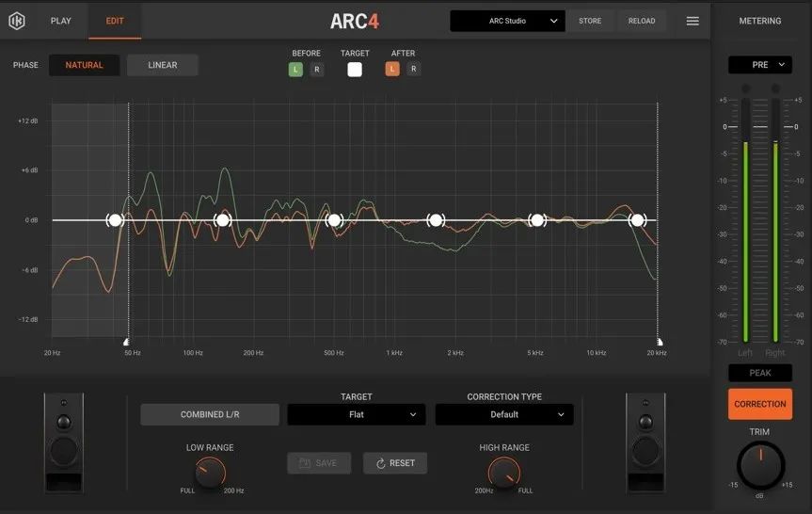Click the STORE button
812x514 pixels.
pos(590,21)
